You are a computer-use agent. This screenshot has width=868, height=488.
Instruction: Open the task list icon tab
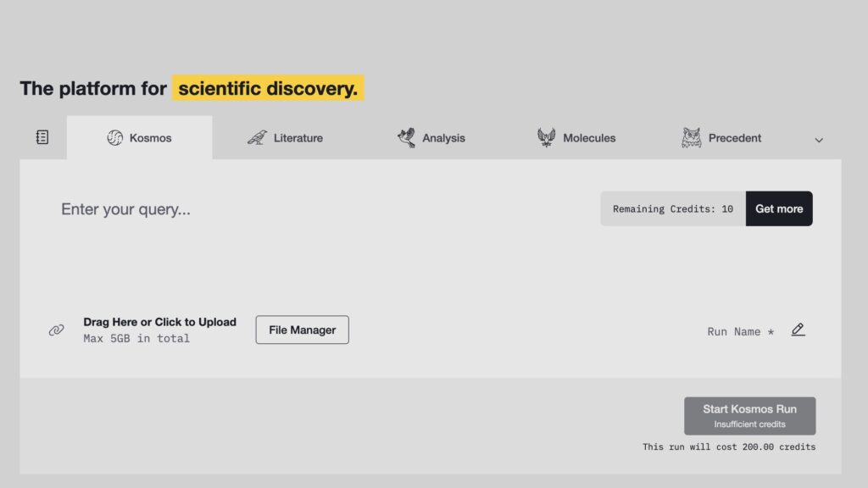click(42, 137)
